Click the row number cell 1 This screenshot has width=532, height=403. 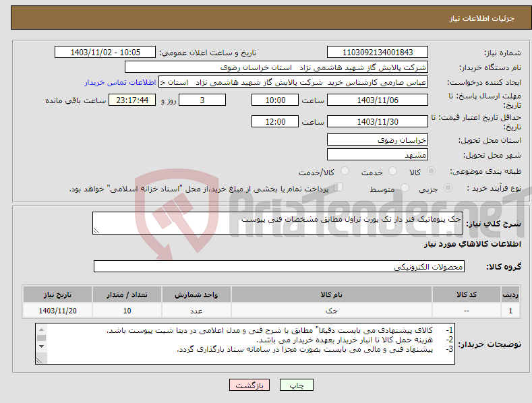[510, 311]
